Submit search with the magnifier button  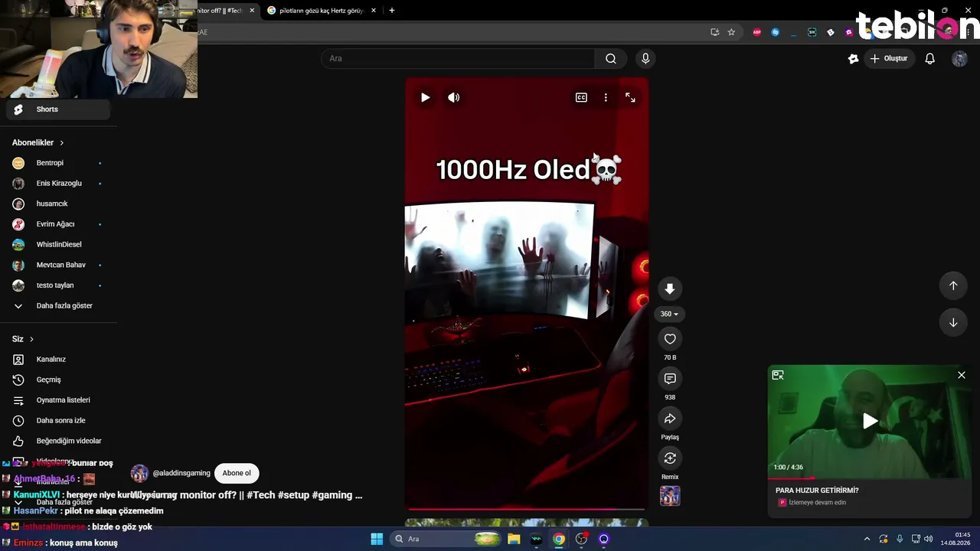pos(611,58)
